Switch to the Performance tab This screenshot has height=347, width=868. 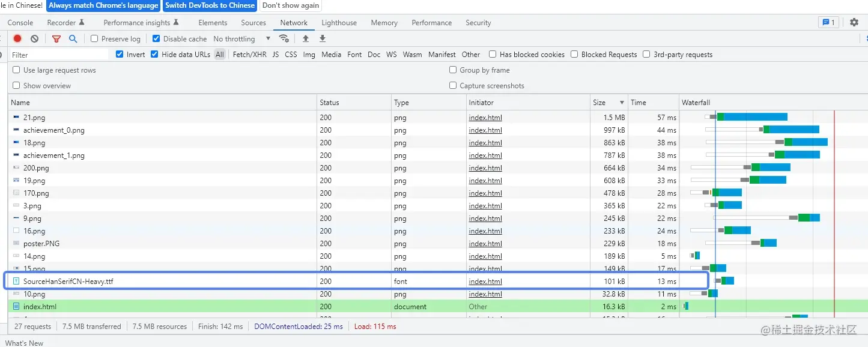point(431,22)
